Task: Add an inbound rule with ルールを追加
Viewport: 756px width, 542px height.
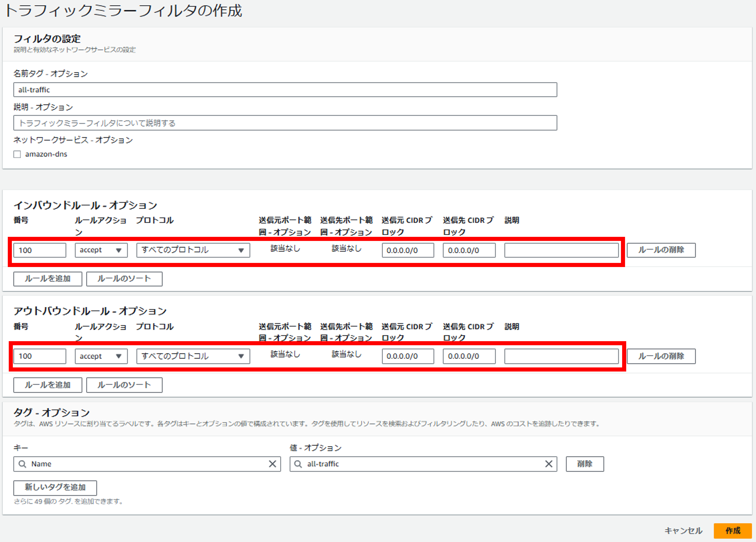Action: pos(48,279)
